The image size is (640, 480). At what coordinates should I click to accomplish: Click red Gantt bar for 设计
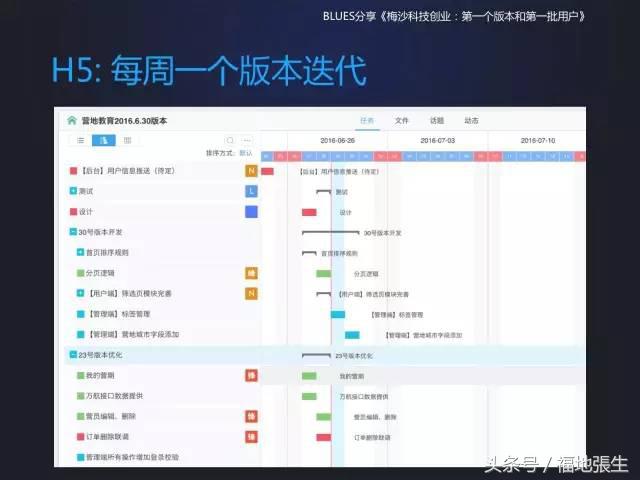[x=309, y=212]
